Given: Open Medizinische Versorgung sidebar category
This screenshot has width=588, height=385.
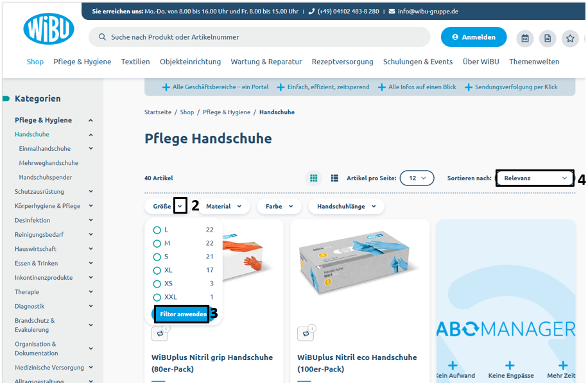Looking at the screenshot, I should pyautogui.click(x=49, y=368).
